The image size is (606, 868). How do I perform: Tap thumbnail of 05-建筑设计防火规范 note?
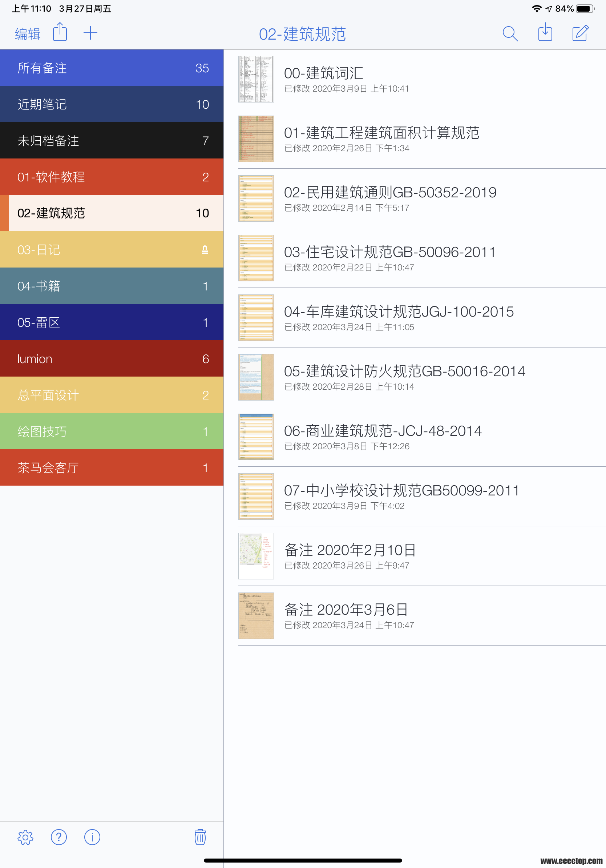click(256, 377)
